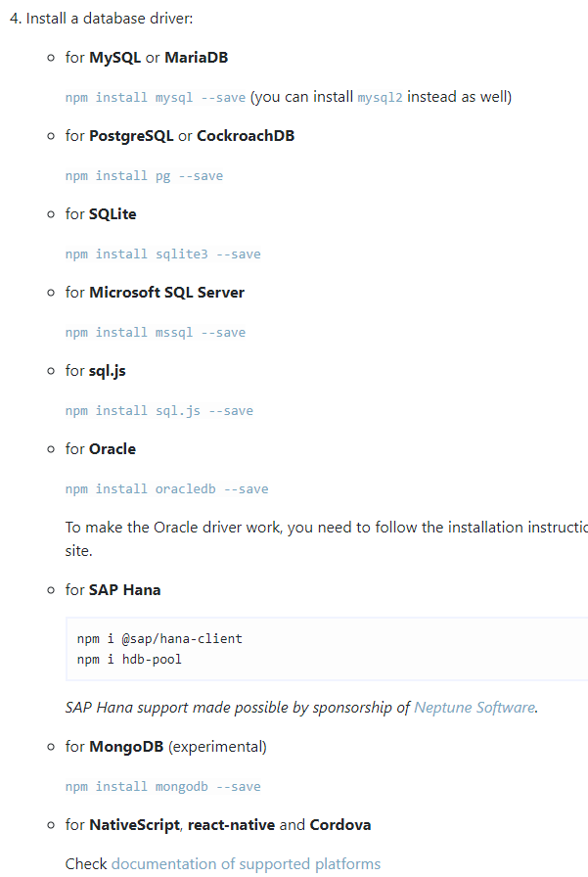The height and width of the screenshot is (877, 588).
Task: Click the npm install mongodb --save command
Action: pyautogui.click(x=162, y=786)
